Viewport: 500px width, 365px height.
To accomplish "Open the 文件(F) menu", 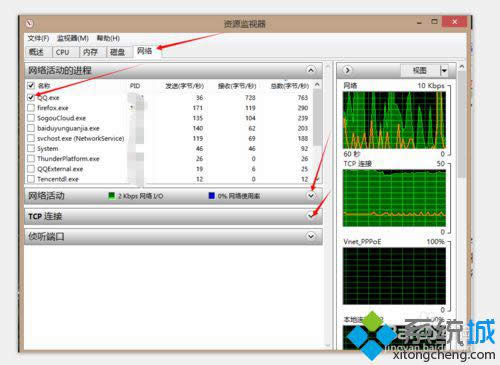I will [x=38, y=38].
